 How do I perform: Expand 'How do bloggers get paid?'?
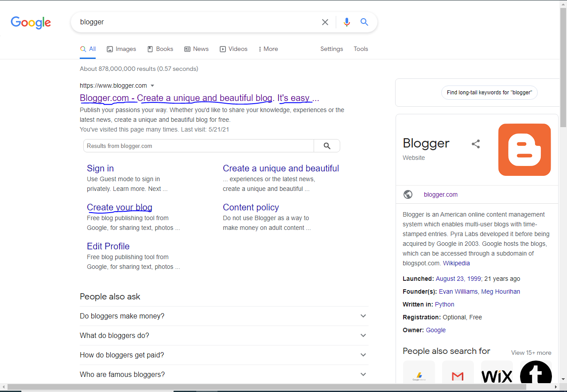[224, 355]
